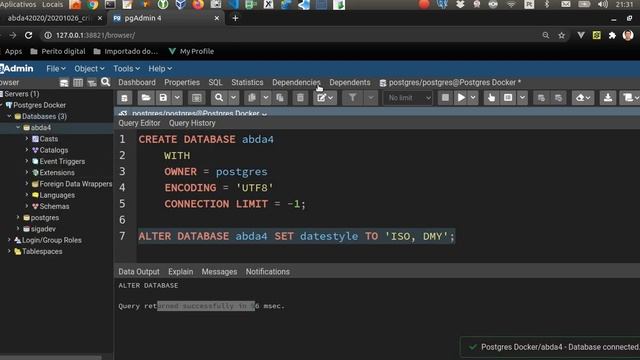Show the Messages tab
640x360 pixels.
[x=219, y=272]
